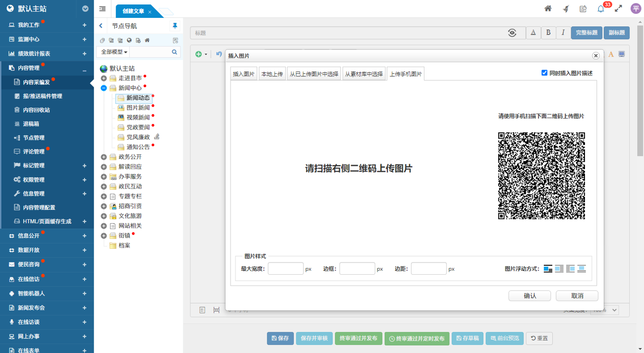Click the notification bell with 33 badge
Viewport: 644px width, 353px height.
click(x=601, y=9)
